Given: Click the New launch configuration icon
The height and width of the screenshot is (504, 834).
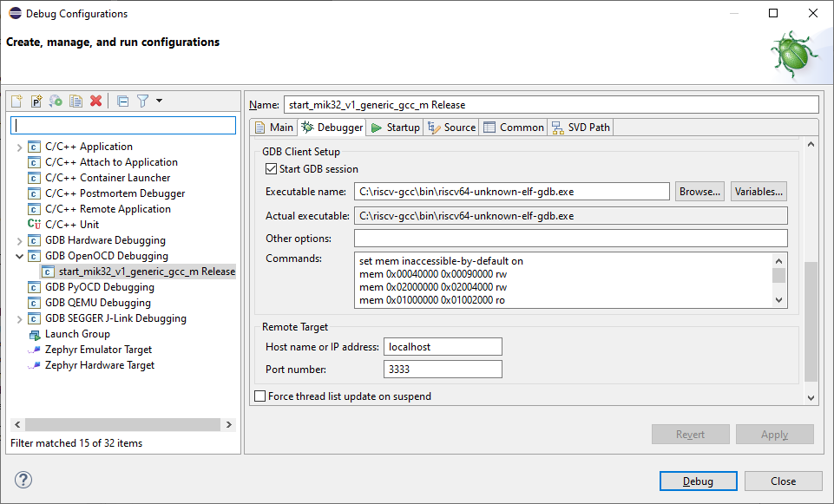Looking at the screenshot, I should 16,101.
